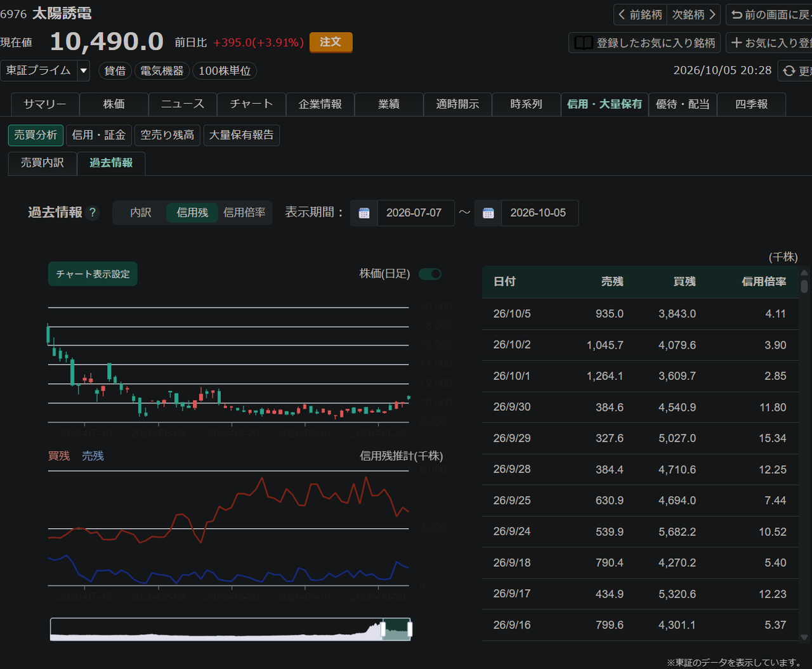Image resolution: width=812 pixels, height=669 pixels.
Task: Click the start date field 2026-07-07
Action: coord(416,213)
